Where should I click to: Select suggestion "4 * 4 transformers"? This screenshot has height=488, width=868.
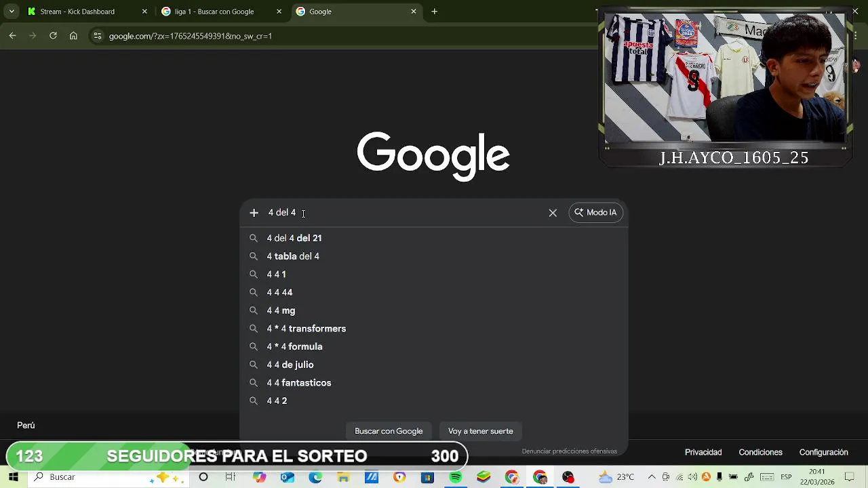tap(434, 329)
